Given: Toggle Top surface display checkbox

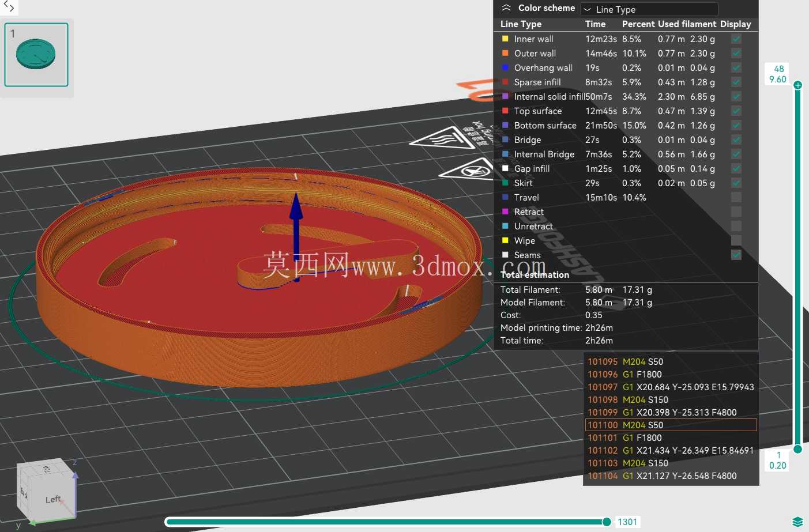Looking at the screenshot, I should pyautogui.click(x=736, y=111).
